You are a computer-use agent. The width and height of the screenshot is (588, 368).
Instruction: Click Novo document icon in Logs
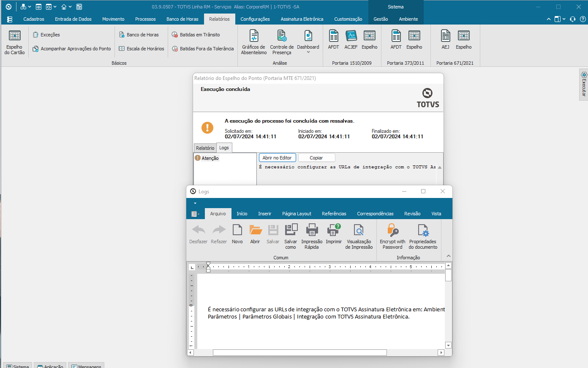point(237,234)
